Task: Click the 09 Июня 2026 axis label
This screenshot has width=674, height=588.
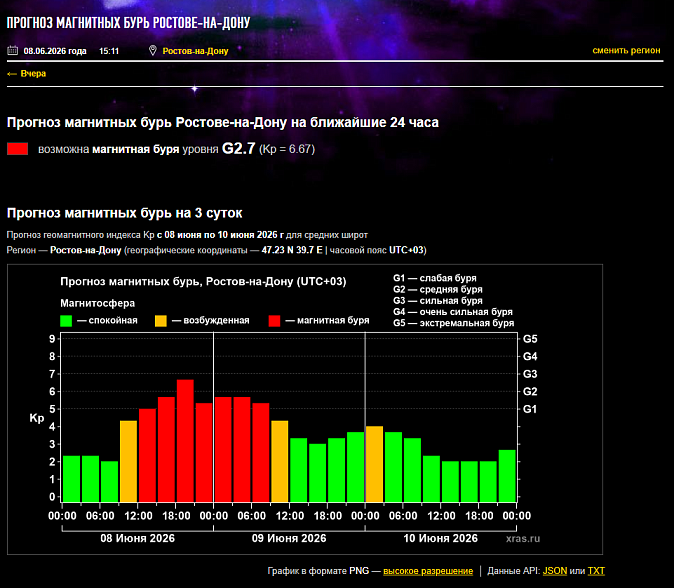Action: 289,538
